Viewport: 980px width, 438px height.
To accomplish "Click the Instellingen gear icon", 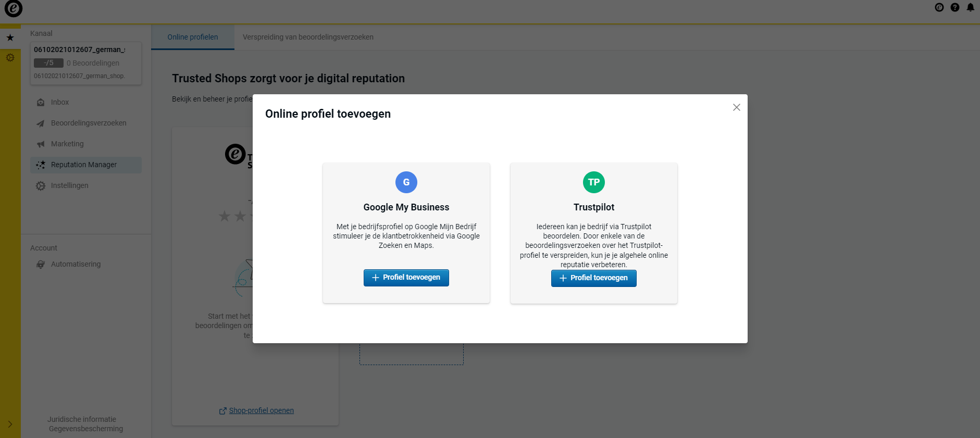I will coord(41,186).
